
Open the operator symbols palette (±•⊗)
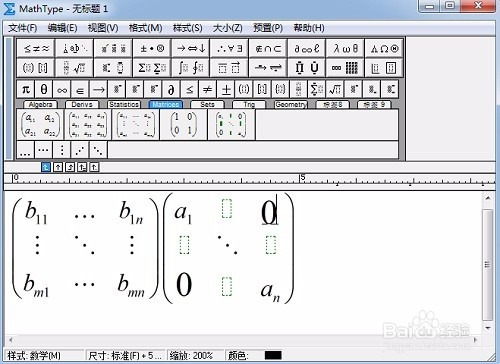coord(152,49)
